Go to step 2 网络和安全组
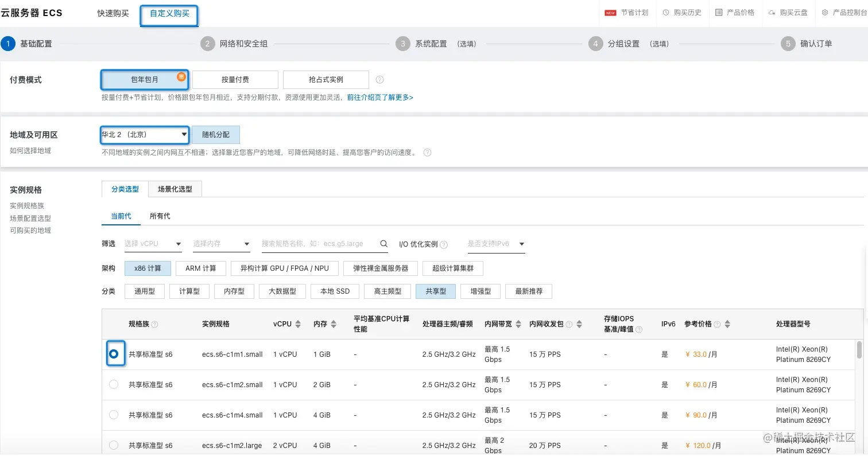The image size is (868, 456). coord(234,44)
